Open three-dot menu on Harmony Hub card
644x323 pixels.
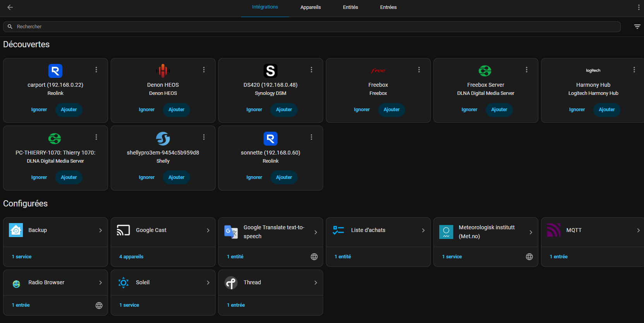tap(634, 70)
